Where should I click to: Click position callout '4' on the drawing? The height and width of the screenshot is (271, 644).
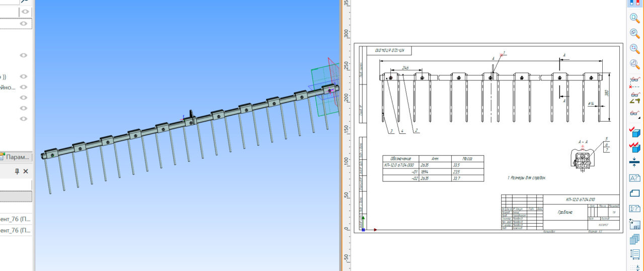(x=402, y=131)
